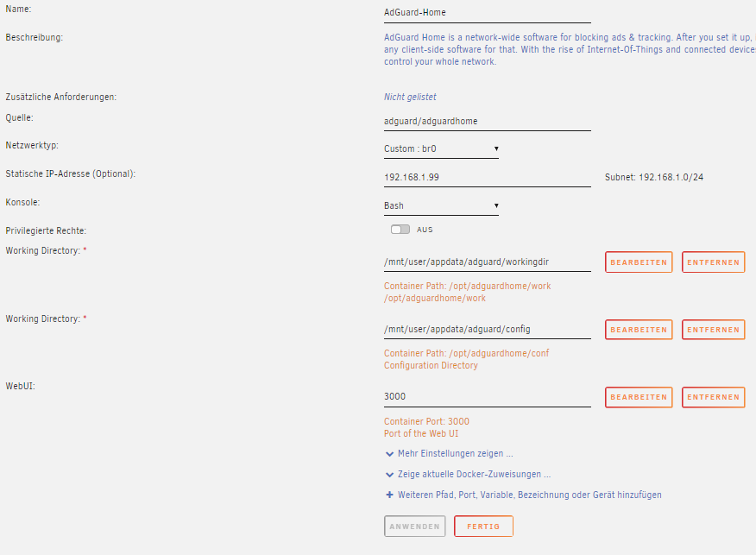Viewport: 756px width, 555px height.
Task: Click Bearbeiten for the config path
Action: 639,330
